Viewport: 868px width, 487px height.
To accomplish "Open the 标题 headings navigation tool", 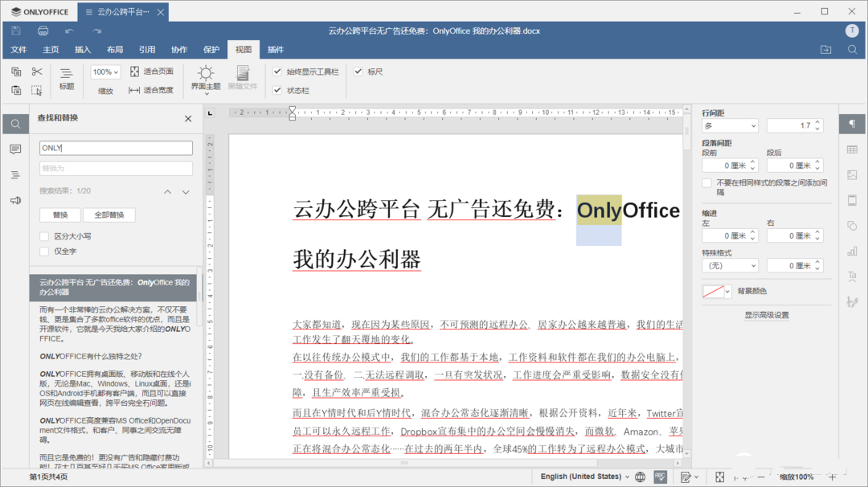I will [67, 79].
